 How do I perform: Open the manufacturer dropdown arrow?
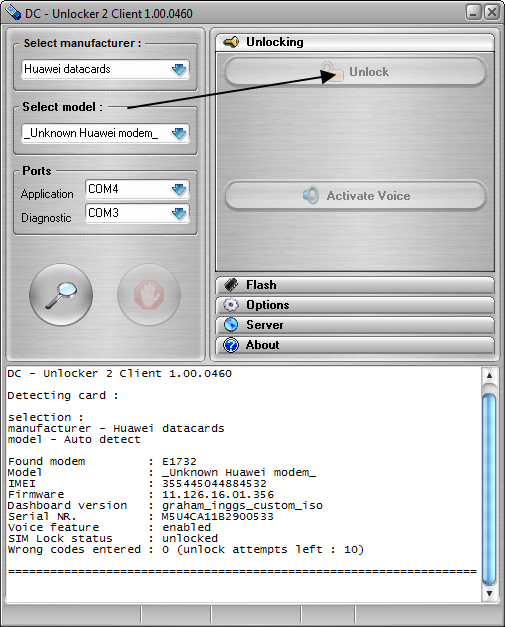click(179, 69)
